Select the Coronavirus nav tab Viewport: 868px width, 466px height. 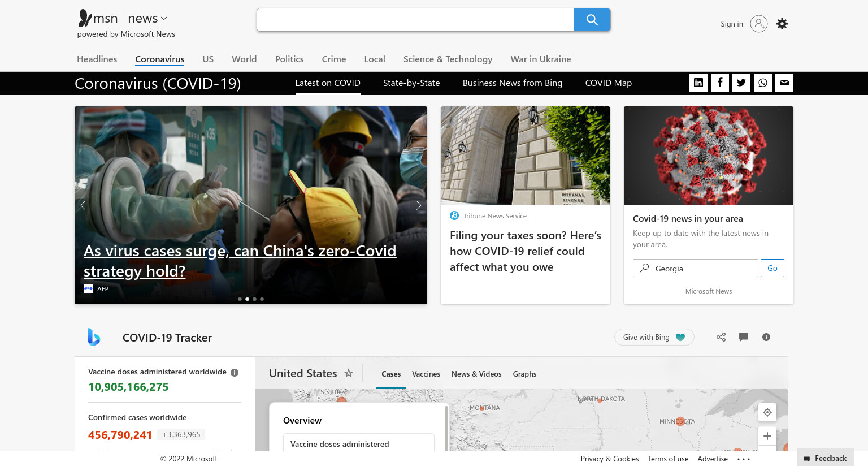pos(159,59)
